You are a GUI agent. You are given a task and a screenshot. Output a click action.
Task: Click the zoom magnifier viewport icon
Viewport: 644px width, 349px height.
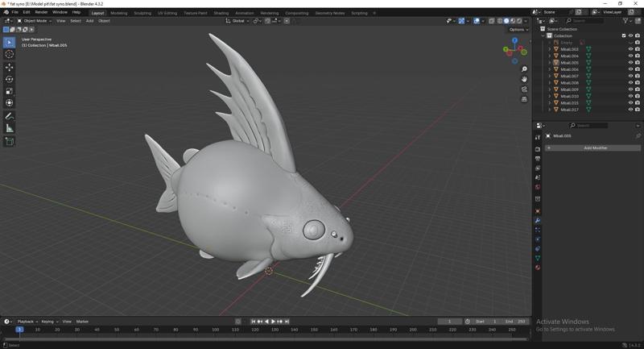pos(524,69)
